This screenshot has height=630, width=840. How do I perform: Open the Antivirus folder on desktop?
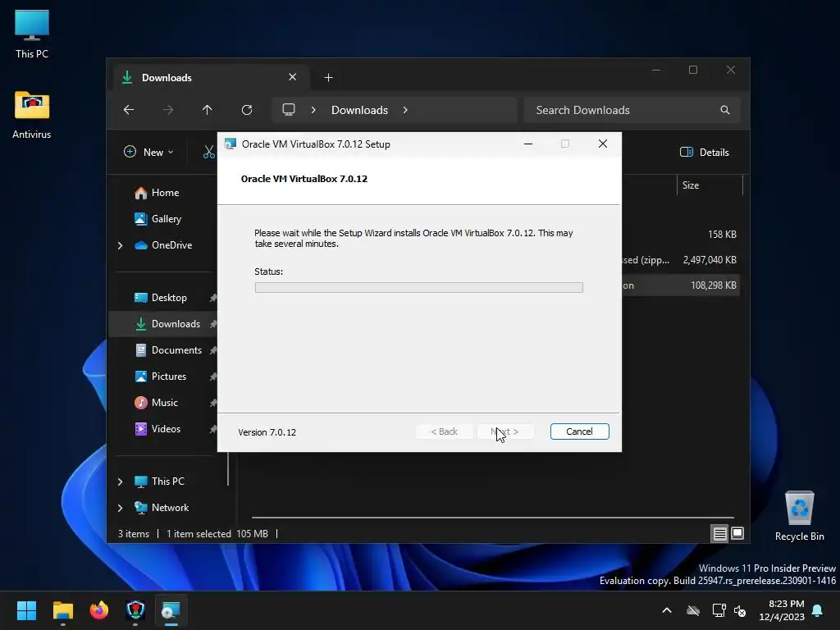click(x=32, y=115)
